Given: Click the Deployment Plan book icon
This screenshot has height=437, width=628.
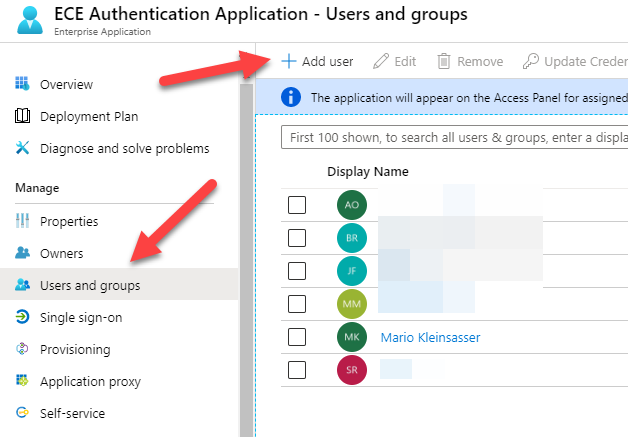Looking at the screenshot, I should click(22, 116).
